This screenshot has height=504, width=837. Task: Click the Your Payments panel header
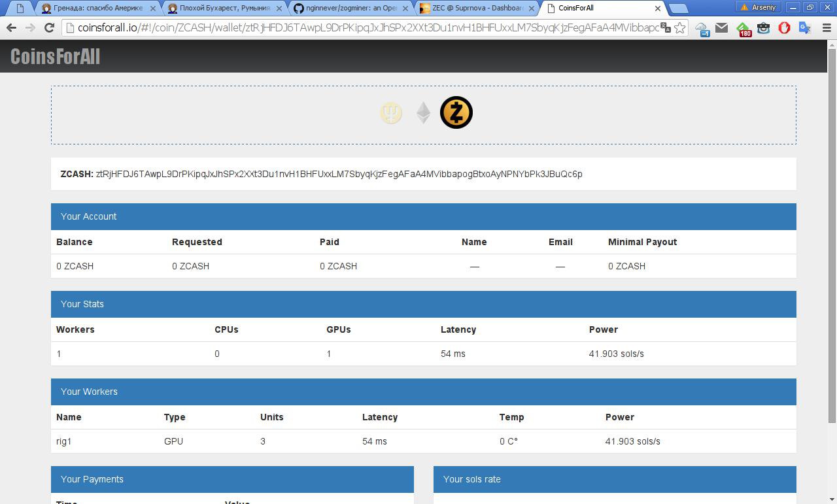click(x=232, y=479)
